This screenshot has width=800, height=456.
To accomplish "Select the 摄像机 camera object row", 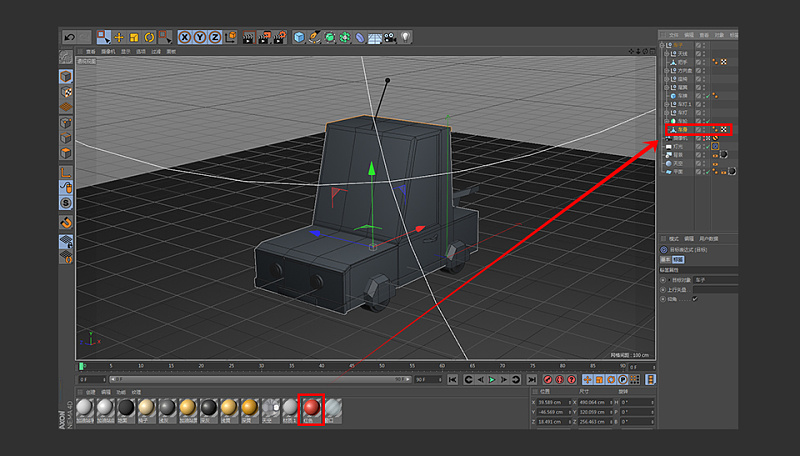I will coord(678,138).
